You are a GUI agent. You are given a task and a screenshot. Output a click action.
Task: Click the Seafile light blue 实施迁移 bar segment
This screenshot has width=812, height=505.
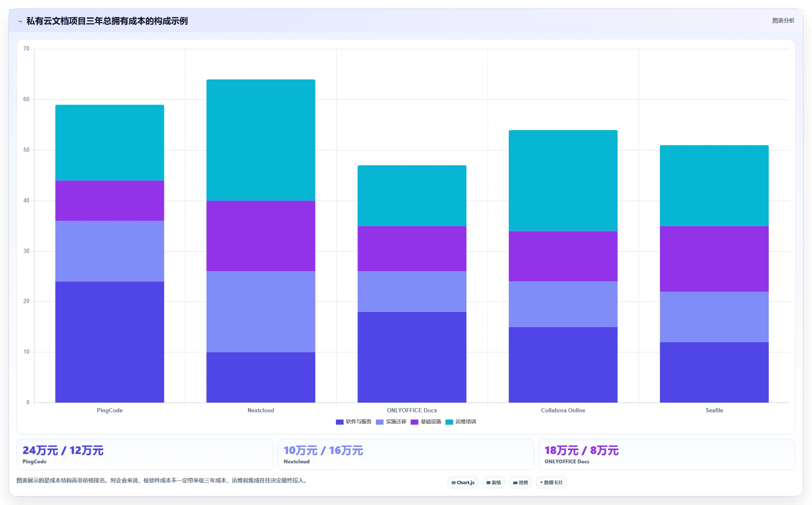714,317
